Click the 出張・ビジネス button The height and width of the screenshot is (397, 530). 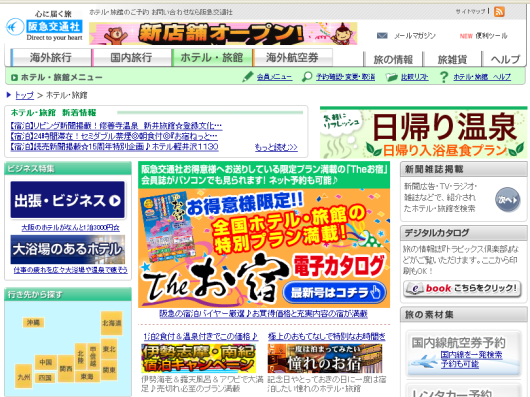point(68,200)
